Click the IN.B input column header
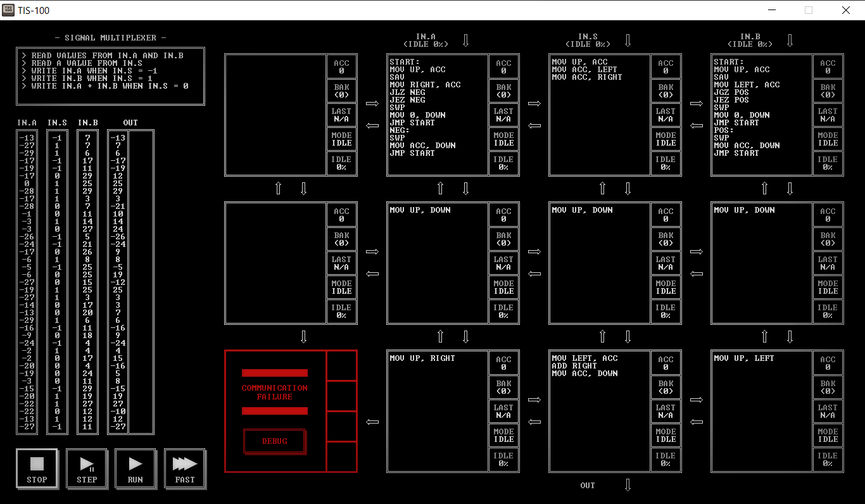865x504 pixels. click(x=87, y=123)
